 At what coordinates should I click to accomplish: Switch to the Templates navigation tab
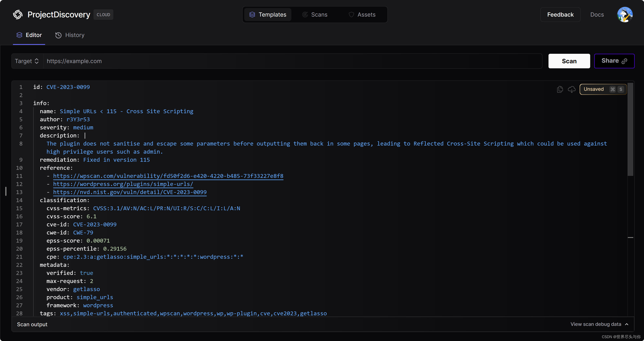(267, 15)
